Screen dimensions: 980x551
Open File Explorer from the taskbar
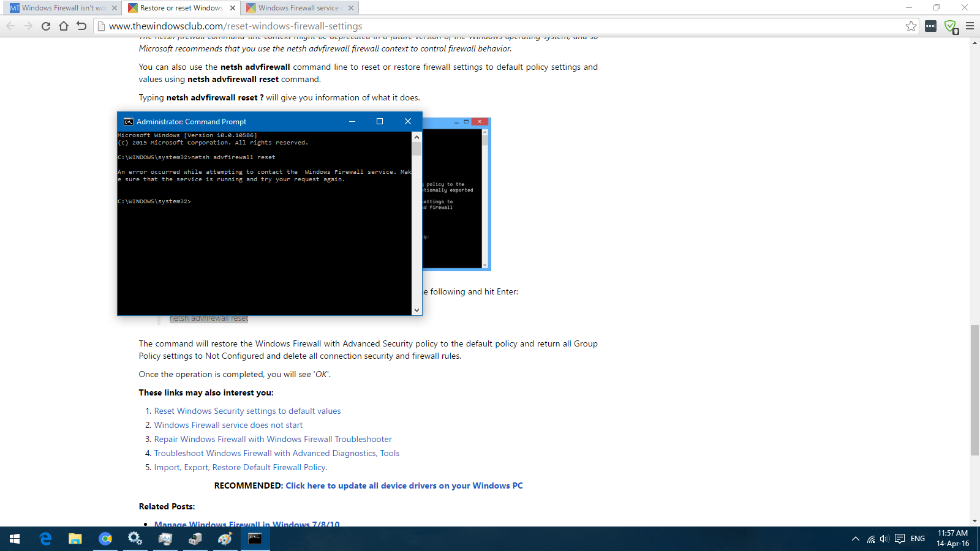click(x=75, y=539)
